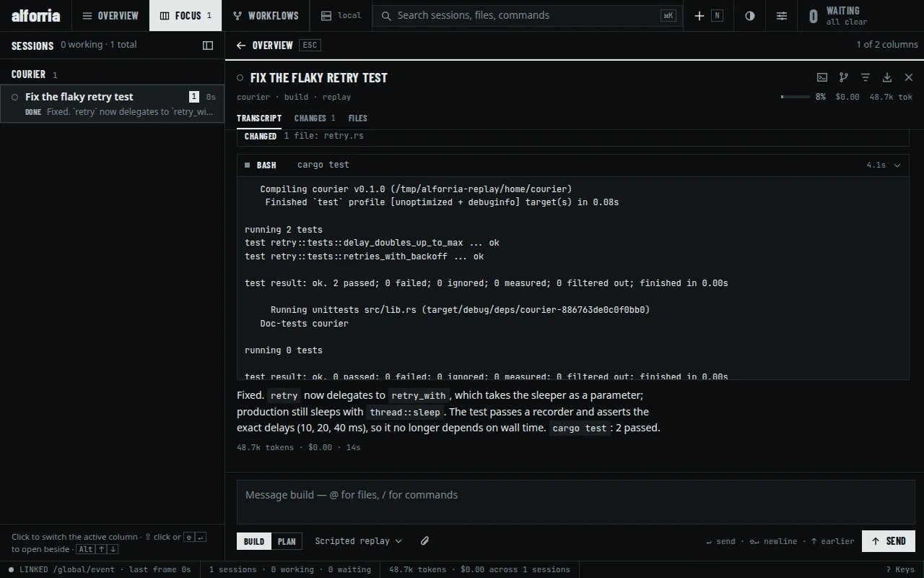This screenshot has width=924, height=578.
Task: Switch to the CHANGES tab
Action: (315, 118)
